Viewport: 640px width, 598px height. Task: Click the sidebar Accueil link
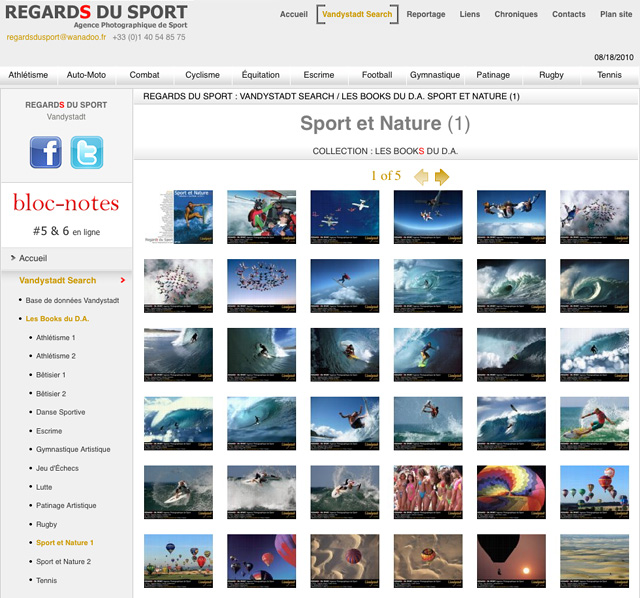pyautogui.click(x=33, y=258)
